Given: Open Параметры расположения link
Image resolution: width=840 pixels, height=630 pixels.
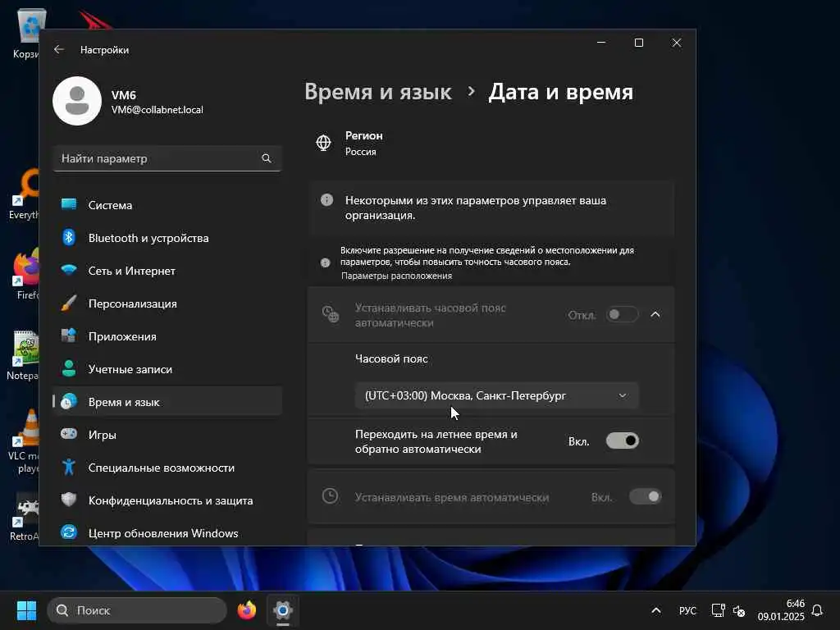Looking at the screenshot, I should tap(396, 276).
